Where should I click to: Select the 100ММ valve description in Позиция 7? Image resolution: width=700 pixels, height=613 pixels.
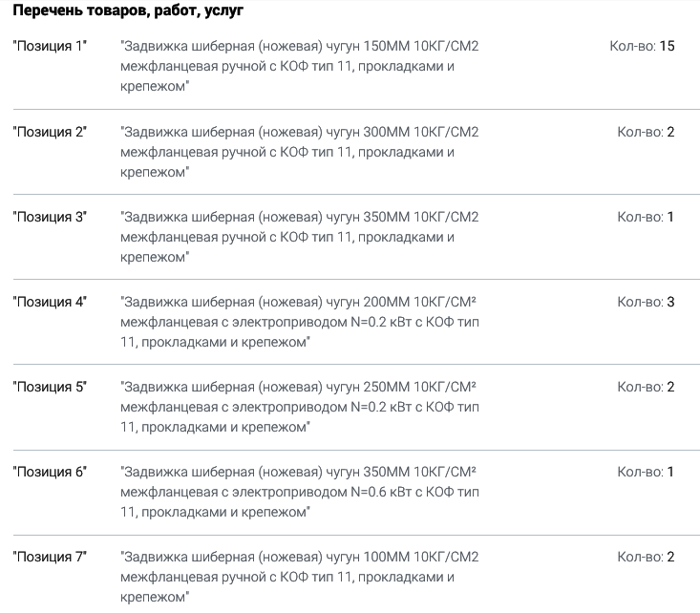300,577
